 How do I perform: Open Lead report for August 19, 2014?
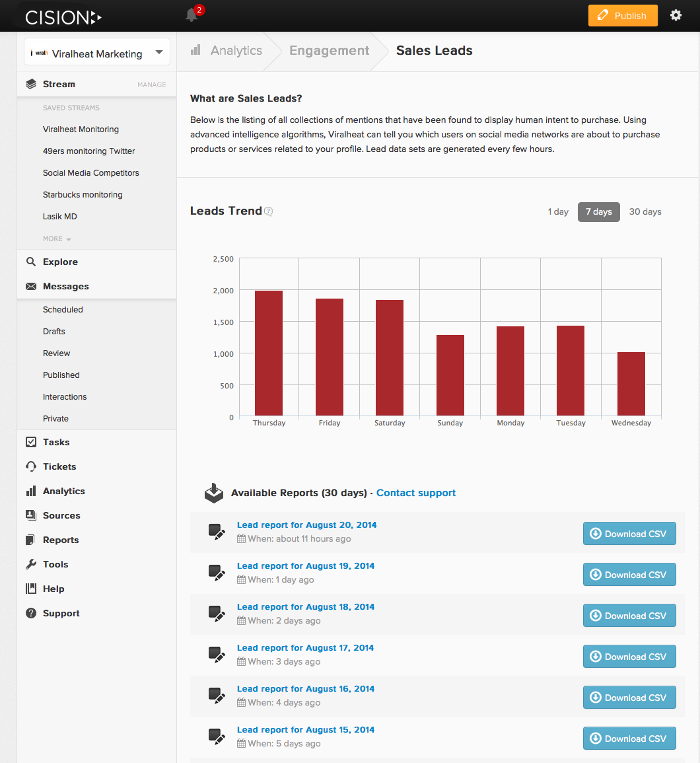(x=306, y=566)
